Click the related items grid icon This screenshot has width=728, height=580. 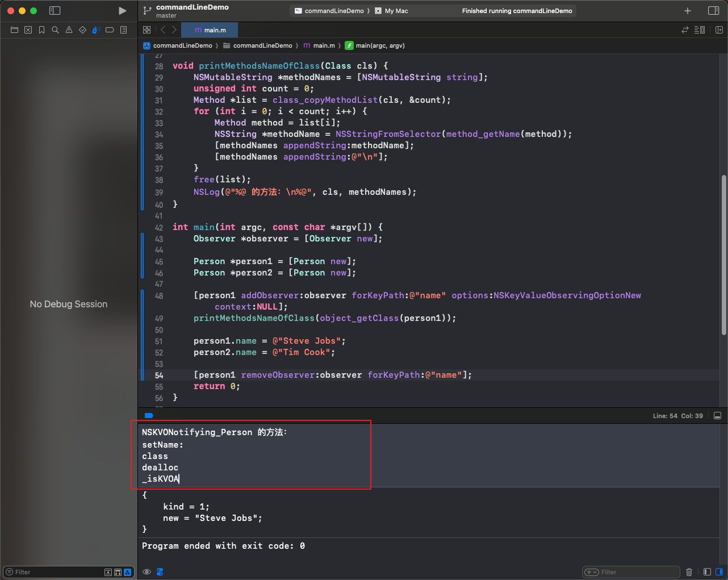147,30
